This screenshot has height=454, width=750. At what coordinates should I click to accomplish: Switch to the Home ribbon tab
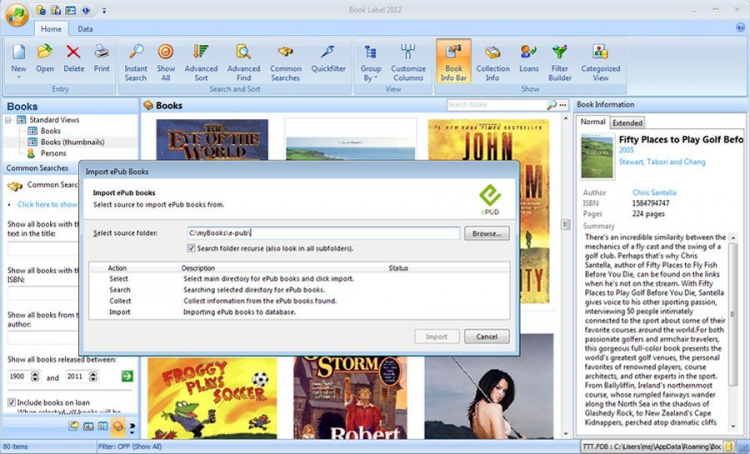tap(51, 29)
